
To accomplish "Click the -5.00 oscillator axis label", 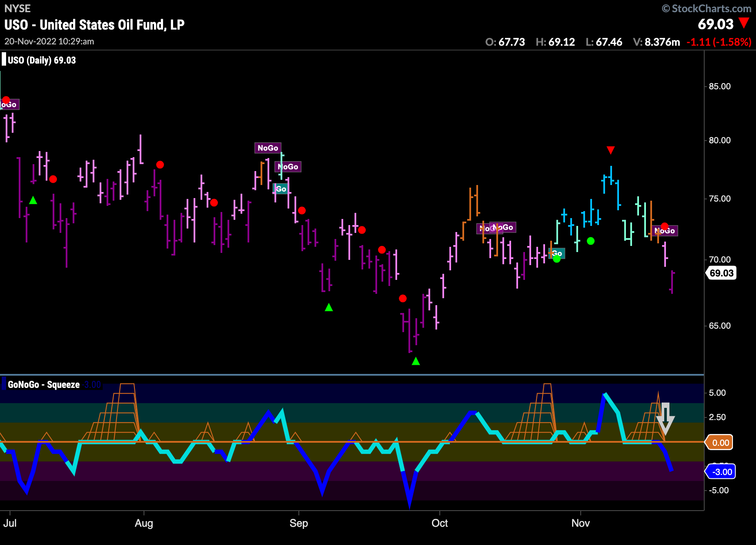I will point(719,490).
